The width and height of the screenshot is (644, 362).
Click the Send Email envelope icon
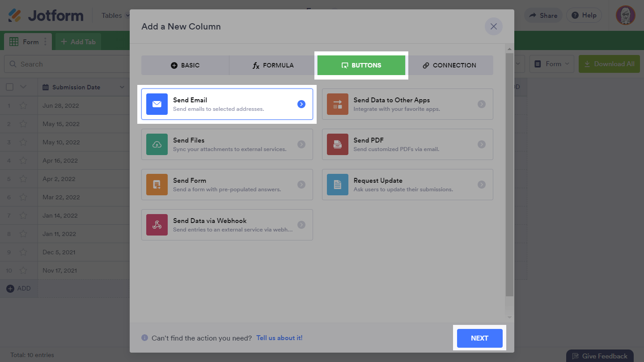point(157,104)
